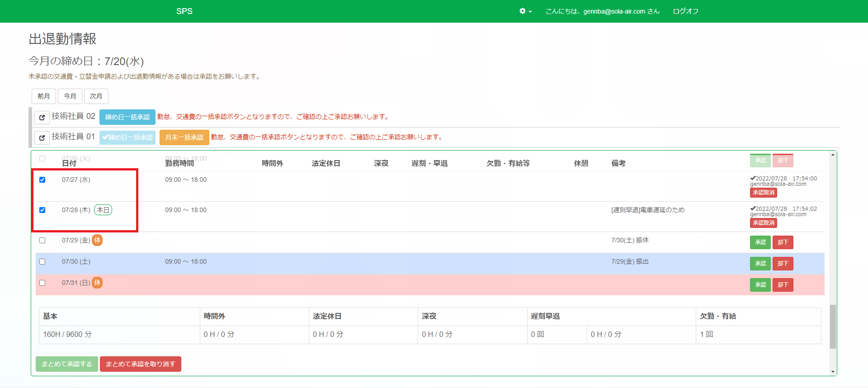
Task: Open the settings gear dropdown
Action: tap(525, 11)
